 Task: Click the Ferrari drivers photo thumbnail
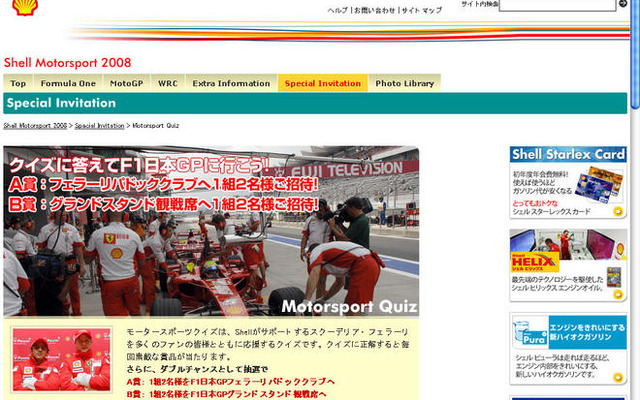(x=61, y=359)
